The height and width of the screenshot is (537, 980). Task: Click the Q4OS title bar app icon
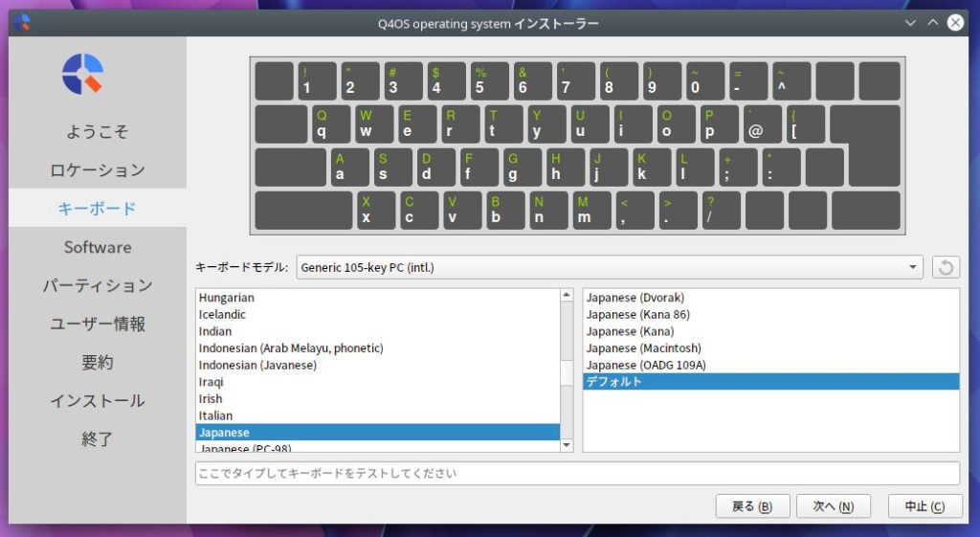[22, 23]
